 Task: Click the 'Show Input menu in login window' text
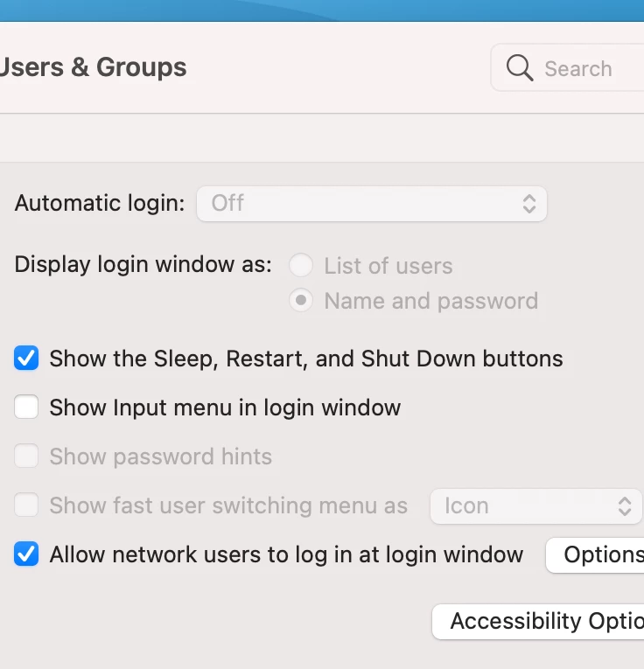[x=225, y=408]
